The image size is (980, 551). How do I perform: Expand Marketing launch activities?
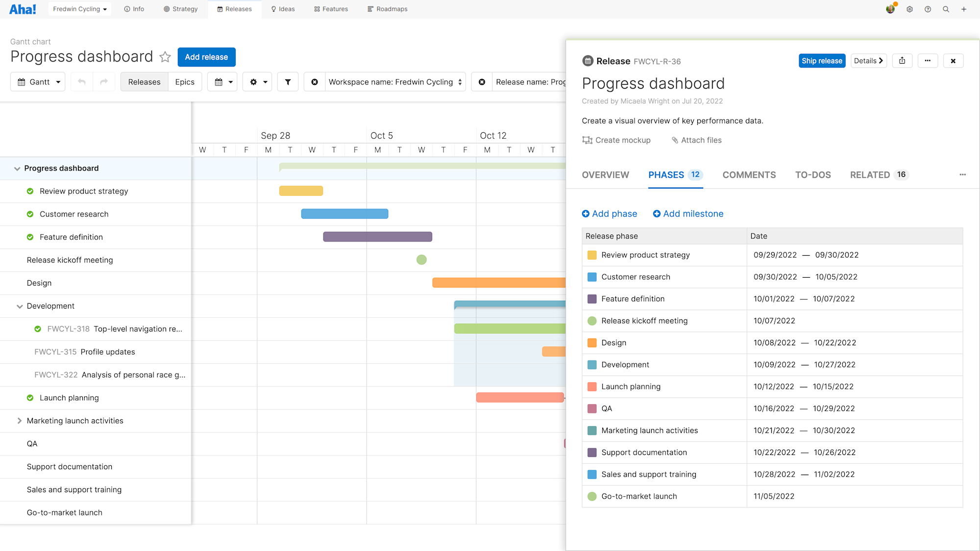point(20,421)
